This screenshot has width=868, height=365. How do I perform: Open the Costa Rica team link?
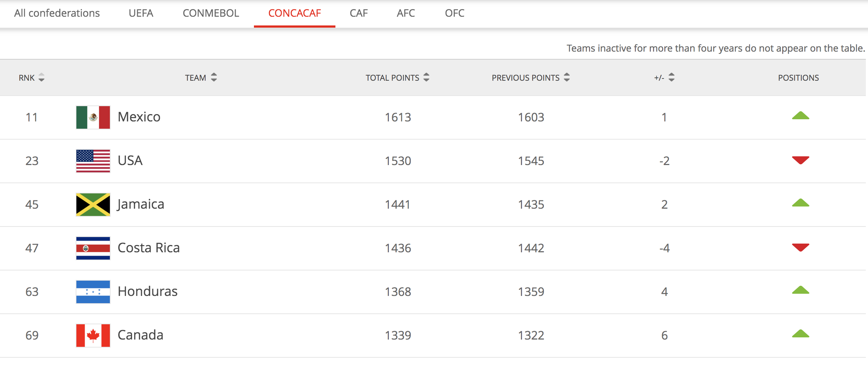click(x=149, y=248)
